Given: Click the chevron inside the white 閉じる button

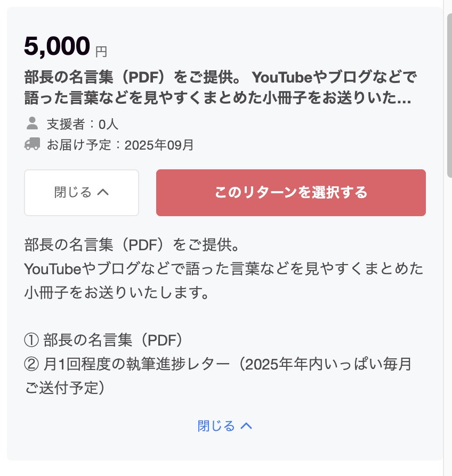Looking at the screenshot, I should pyautogui.click(x=103, y=192).
